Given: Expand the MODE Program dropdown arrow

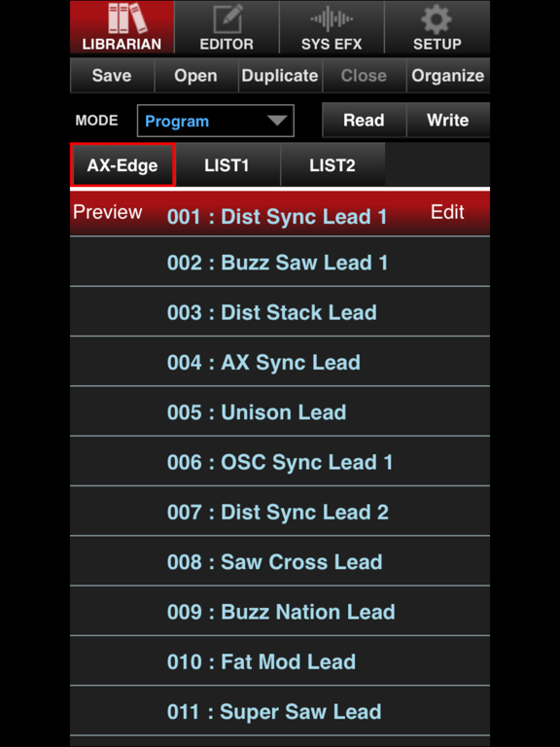Looking at the screenshot, I should [277, 121].
